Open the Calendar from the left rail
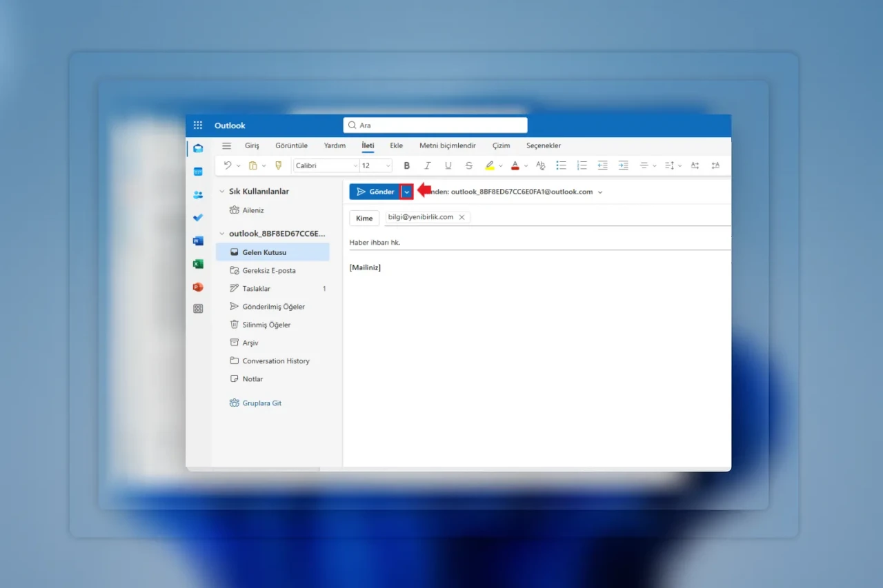The image size is (883, 588). pos(198,171)
